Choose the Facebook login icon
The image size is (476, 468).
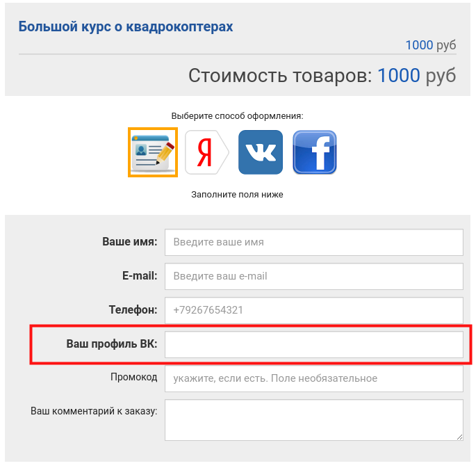[x=314, y=152]
